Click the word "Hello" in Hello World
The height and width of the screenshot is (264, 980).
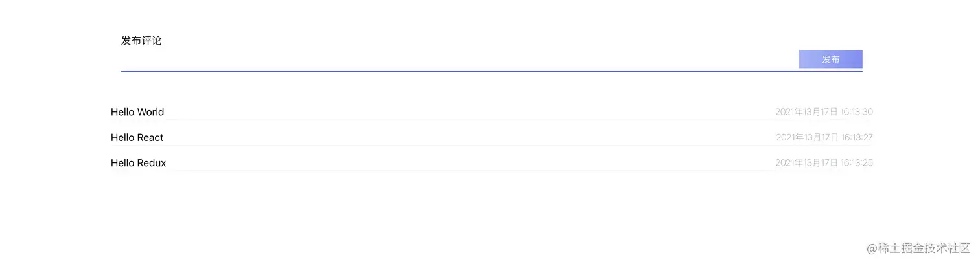tap(122, 112)
